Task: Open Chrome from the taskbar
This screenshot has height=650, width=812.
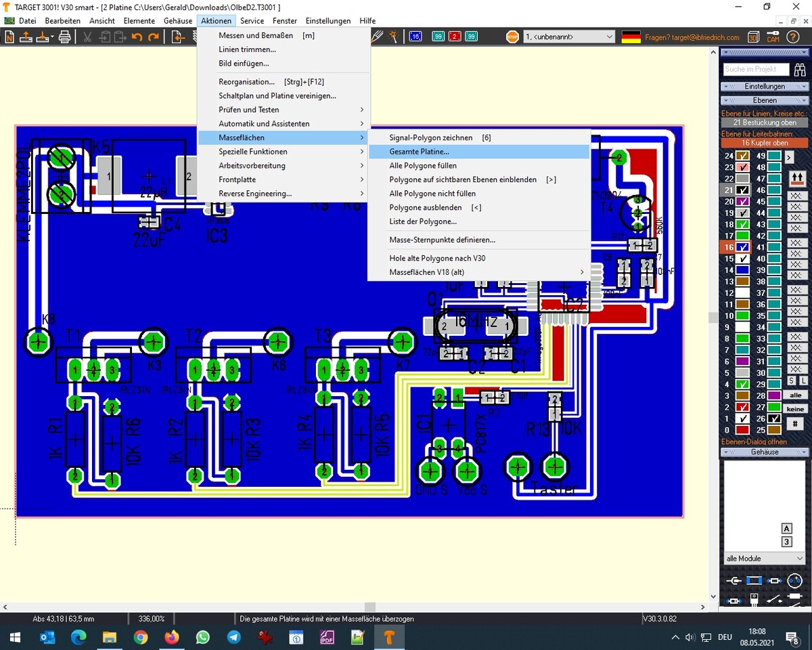Action: pyautogui.click(x=140, y=637)
